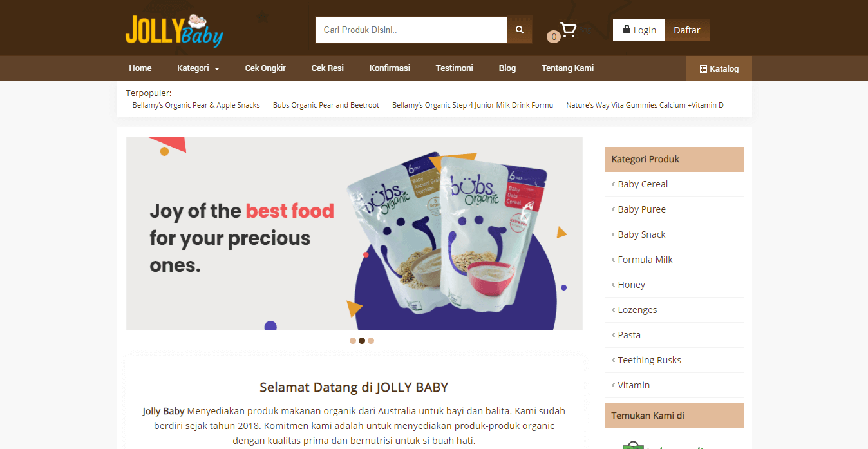Click the chevron beside Vitamin
Viewport: 868px width, 449px height.
click(x=613, y=385)
